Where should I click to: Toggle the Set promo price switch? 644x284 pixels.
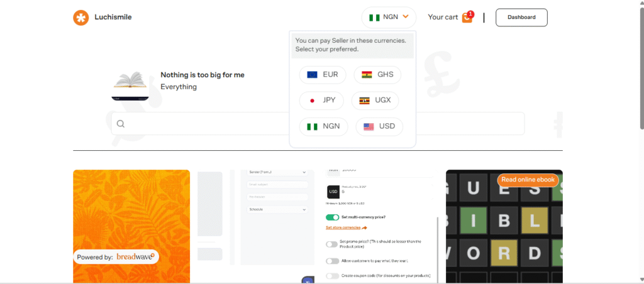(332, 244)
